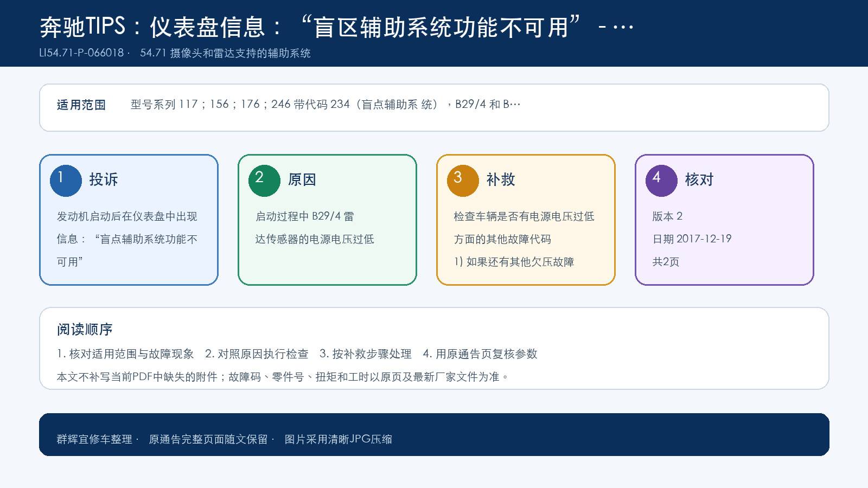This screenshot has height=488, width=868.
Task: Click the 共2页 text
Action: click(x=666, y=262)
